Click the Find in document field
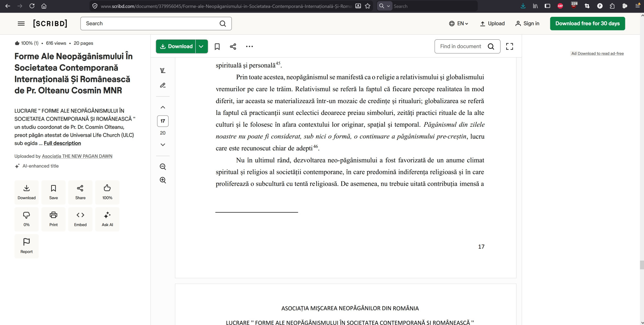 coord(461,47)
